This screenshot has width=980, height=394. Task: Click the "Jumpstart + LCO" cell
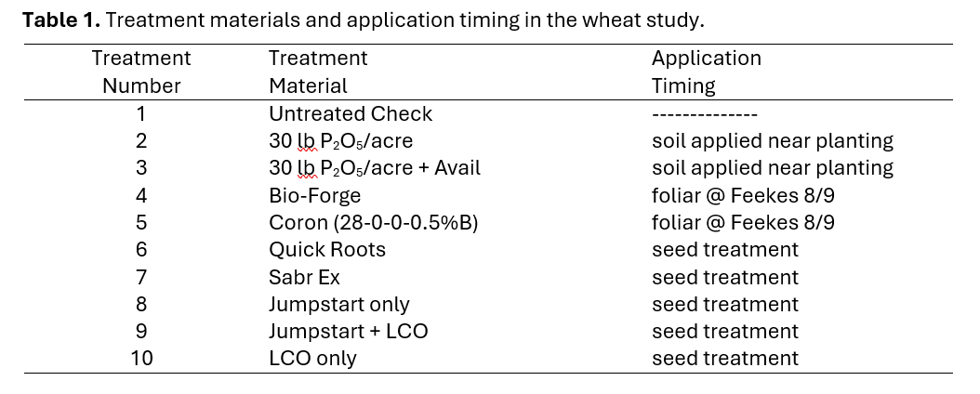349,332
